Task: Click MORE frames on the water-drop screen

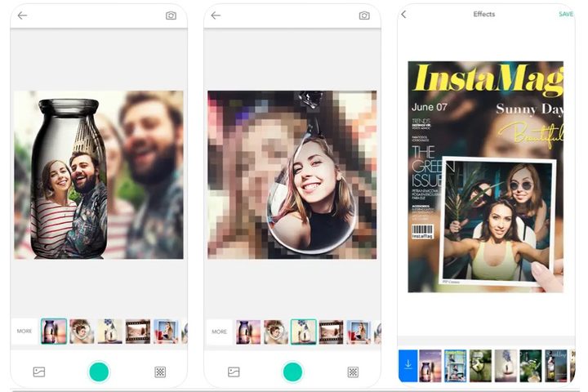Action: click(220, 332)
